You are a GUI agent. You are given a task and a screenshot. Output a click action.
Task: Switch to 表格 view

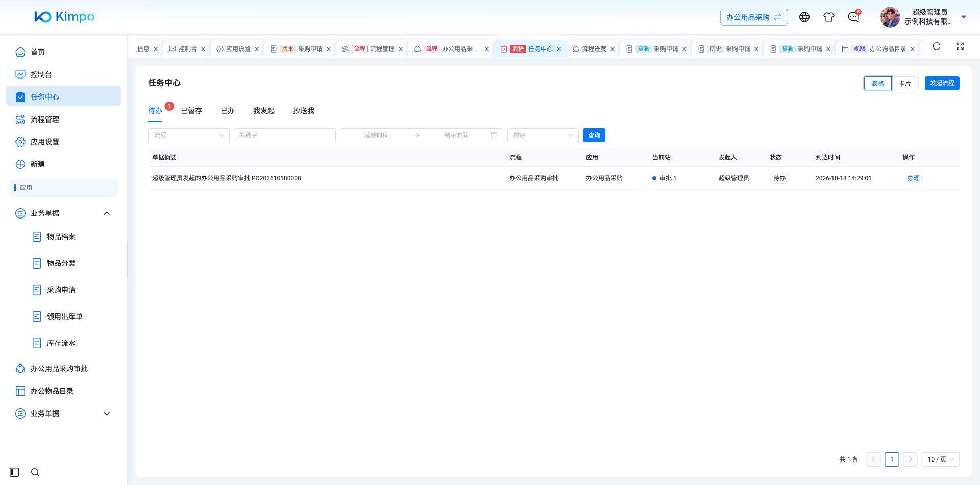[x=878, y=83]
